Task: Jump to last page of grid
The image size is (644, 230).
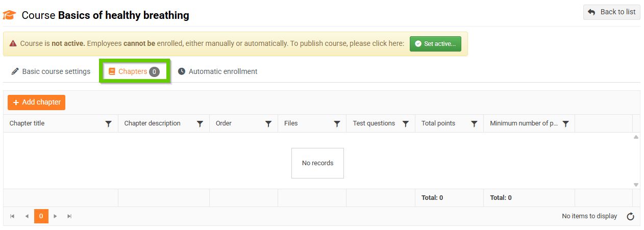Action: tap(69, 216)
